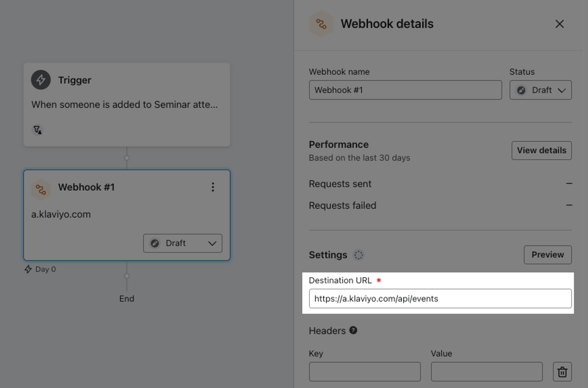Click the Webhook #1 card icon
This screenshot has width=588, height=388.
41,190
